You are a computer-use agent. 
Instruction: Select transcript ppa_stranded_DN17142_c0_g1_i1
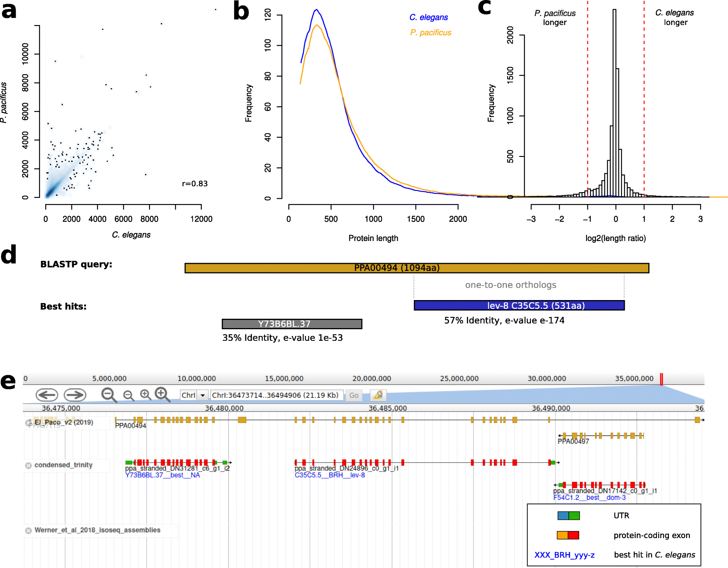click(x=605, y=491)
